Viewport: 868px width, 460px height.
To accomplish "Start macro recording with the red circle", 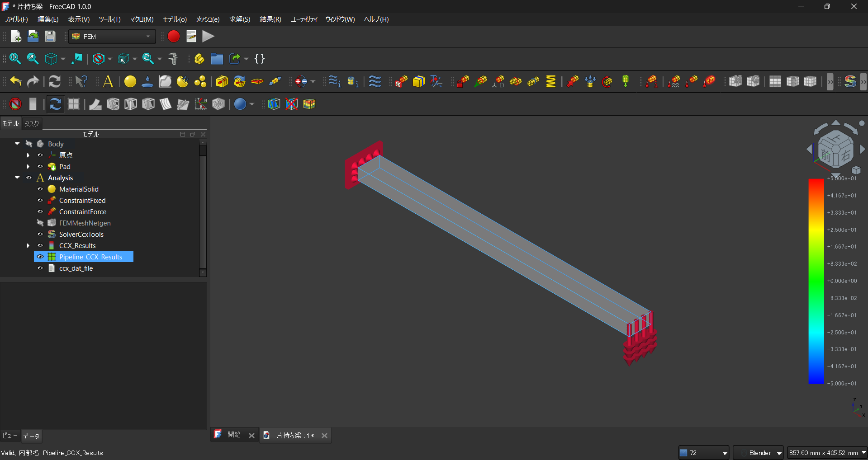I will pos(174,37).
